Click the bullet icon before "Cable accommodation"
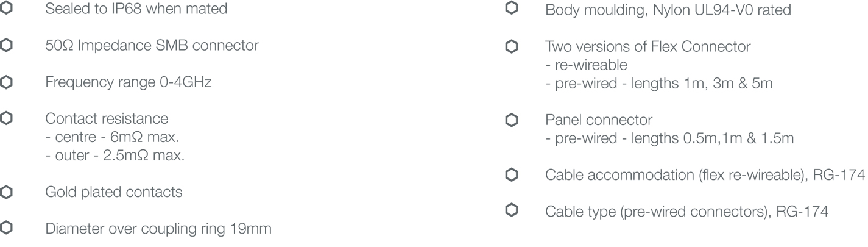The height and width of the screenshot is (247, 868). (x=512, y=176)
